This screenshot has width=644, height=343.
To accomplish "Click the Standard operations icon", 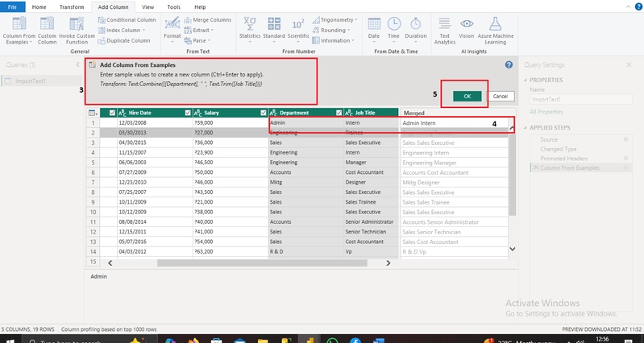I will 274,24.
